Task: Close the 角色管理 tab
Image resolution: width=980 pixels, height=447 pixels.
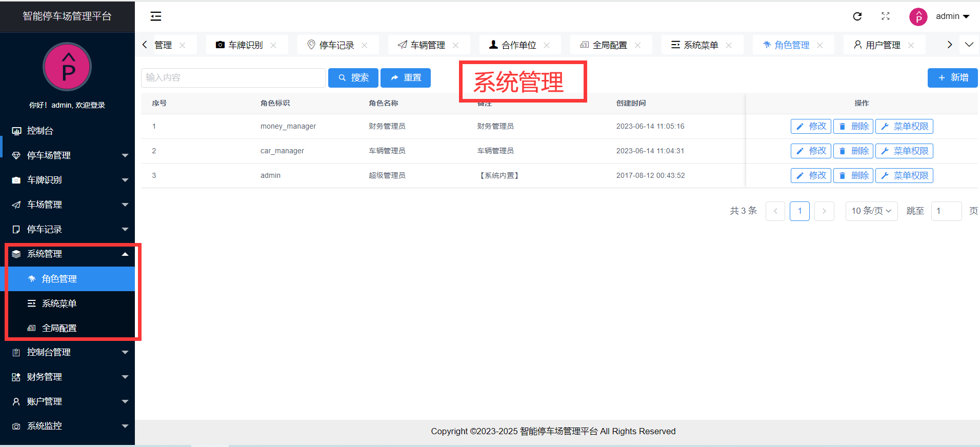Action: coord(820,45)
